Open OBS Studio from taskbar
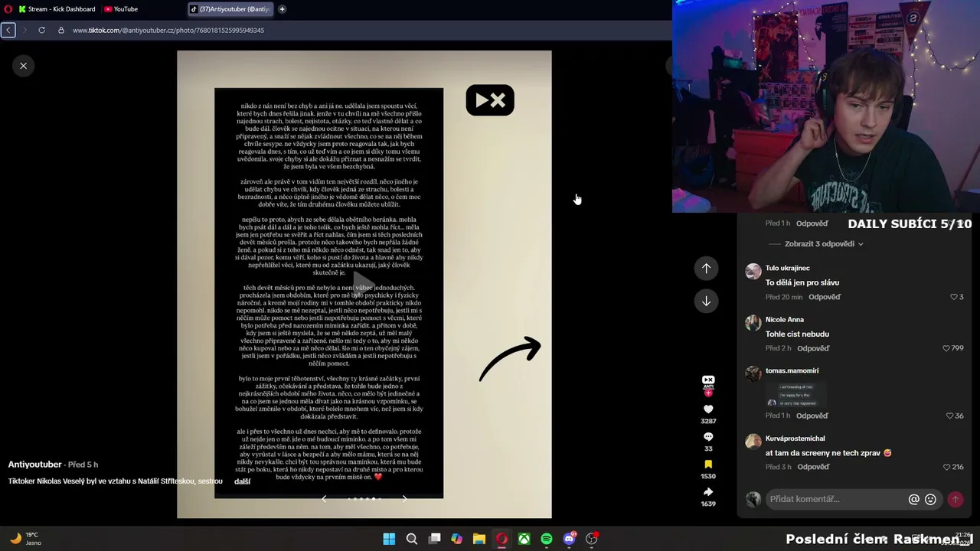Viewport: 980px width, 551px height. tap(591, 539)
